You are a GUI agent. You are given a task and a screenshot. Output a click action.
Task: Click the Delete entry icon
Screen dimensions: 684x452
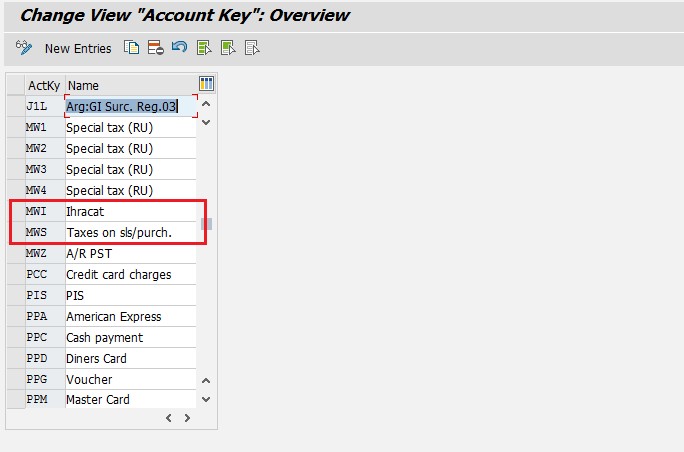pos(155,48)
